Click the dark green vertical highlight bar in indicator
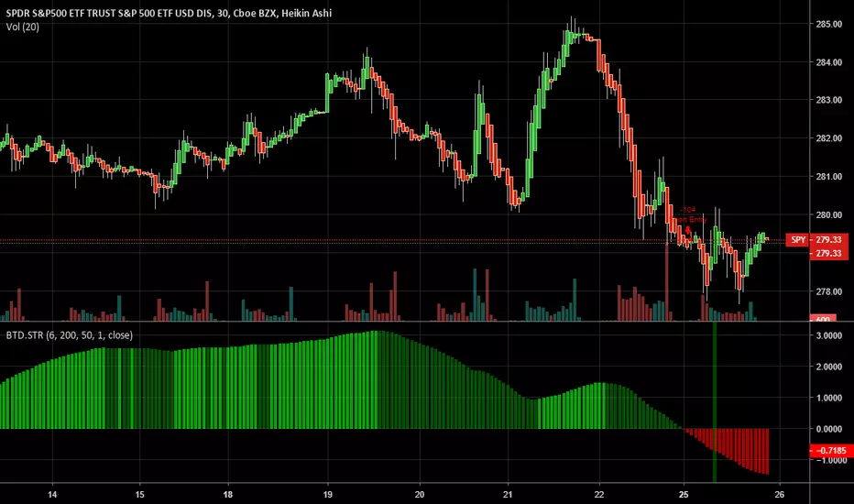Screen dimensions: 854x504 point(715,402)
